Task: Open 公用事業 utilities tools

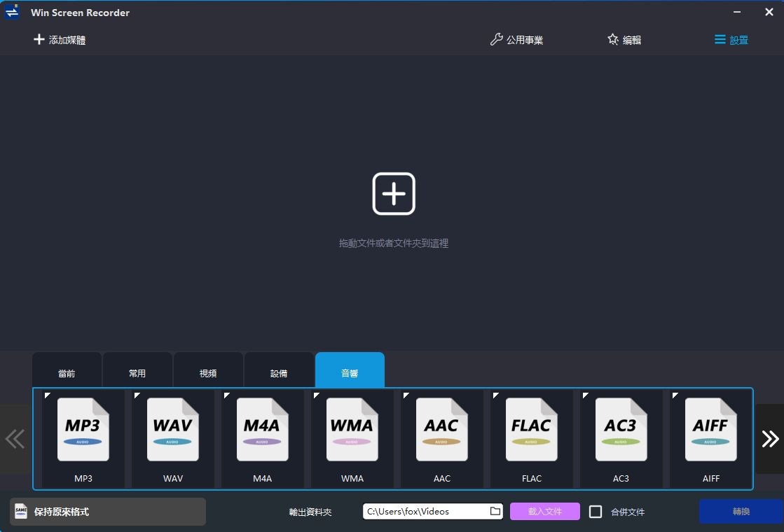Action: 516,40
